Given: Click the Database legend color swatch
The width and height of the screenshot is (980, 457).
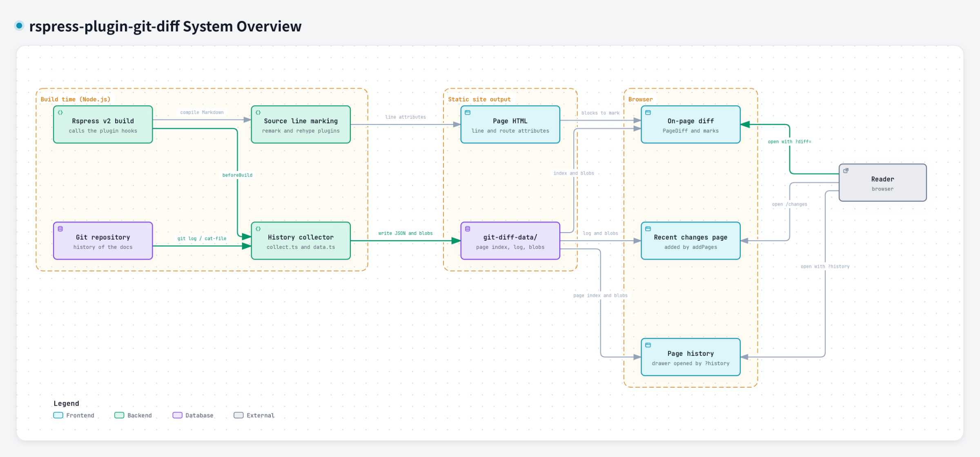Looking at the screenshot, I should point(177,415).
